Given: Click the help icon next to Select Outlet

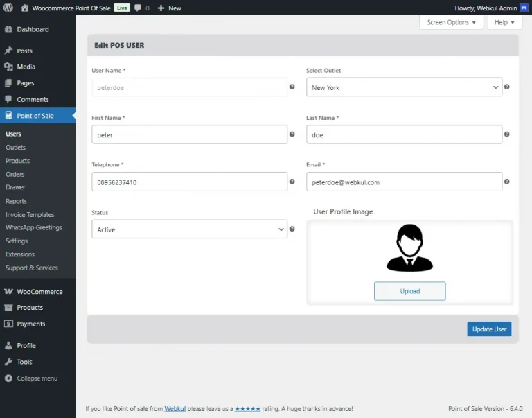Looking at the screenshot, I should tap(506, 87).
